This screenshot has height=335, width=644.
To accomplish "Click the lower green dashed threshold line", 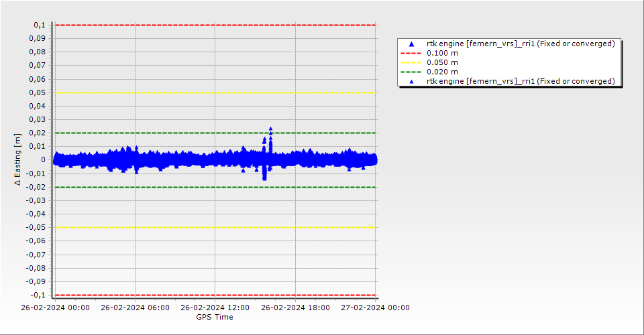I will [x=215, y=187].
